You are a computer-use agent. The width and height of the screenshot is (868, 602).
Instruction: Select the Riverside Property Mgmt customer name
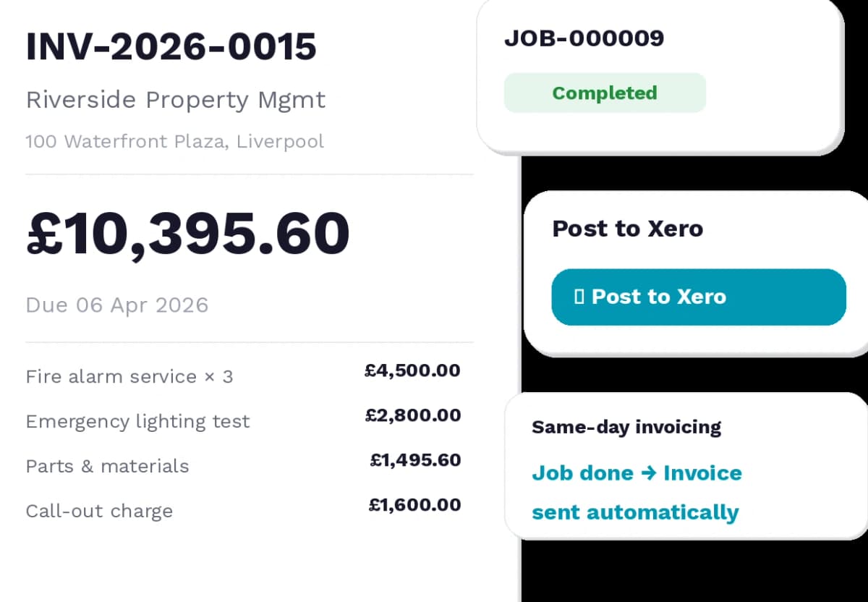[x=176, y=100]
